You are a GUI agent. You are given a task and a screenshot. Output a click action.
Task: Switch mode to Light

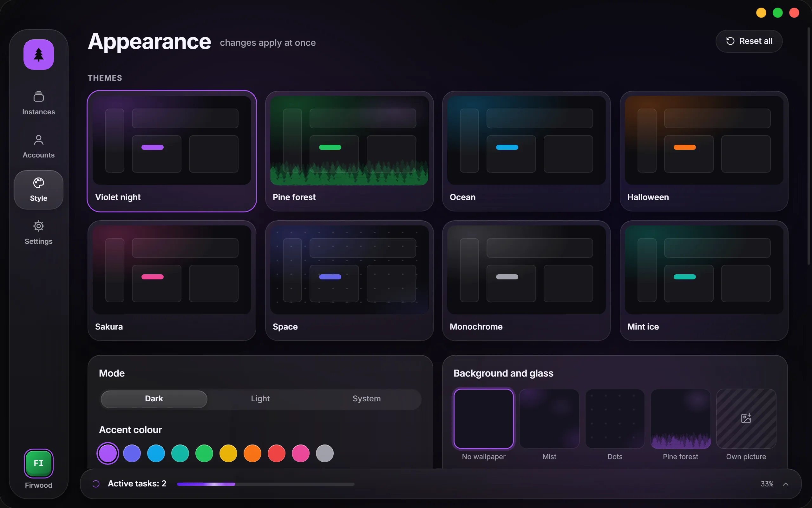point(260,399)
